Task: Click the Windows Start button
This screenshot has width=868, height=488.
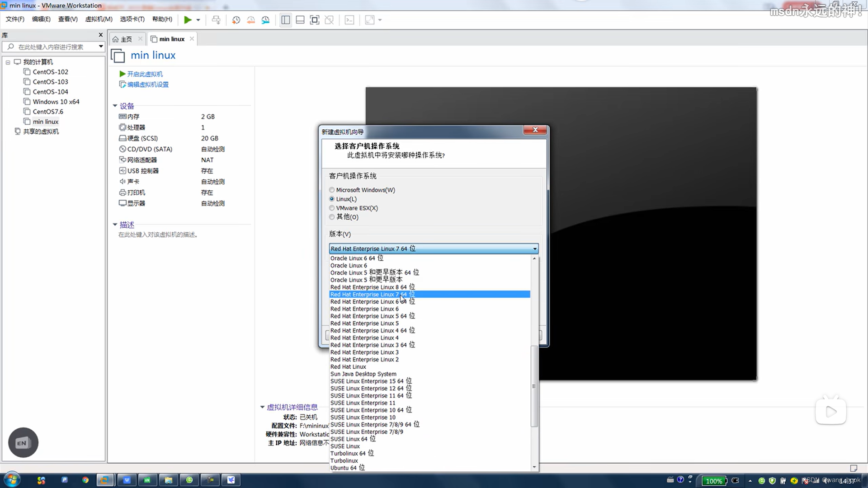Action: click(12, 480)
